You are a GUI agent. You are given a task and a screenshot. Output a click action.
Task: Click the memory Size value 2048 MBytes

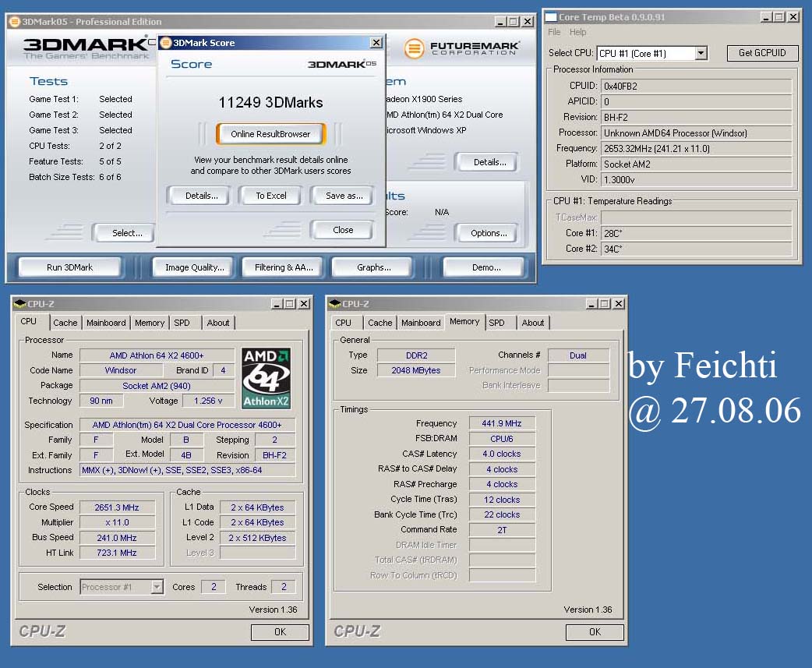coord(416,370)
